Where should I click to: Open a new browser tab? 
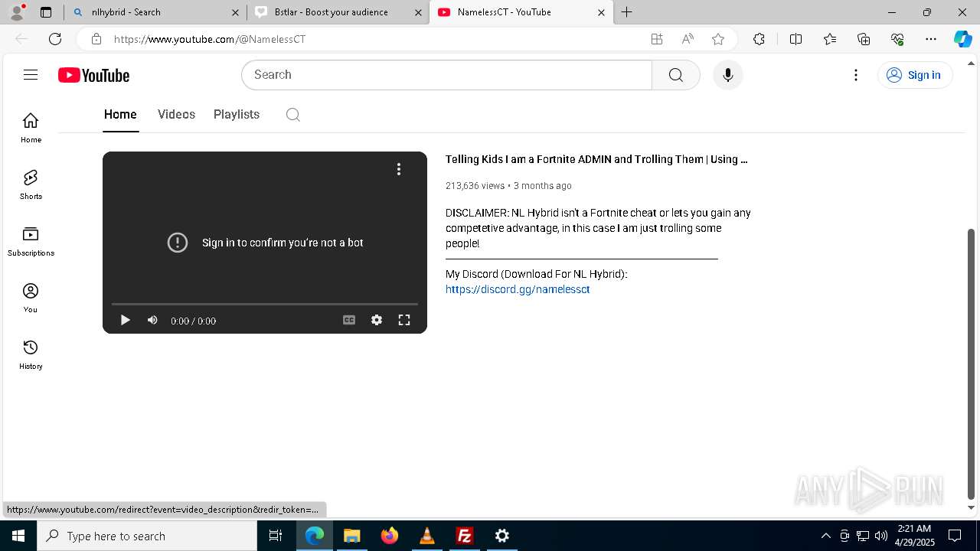click(x=627, y=12)
